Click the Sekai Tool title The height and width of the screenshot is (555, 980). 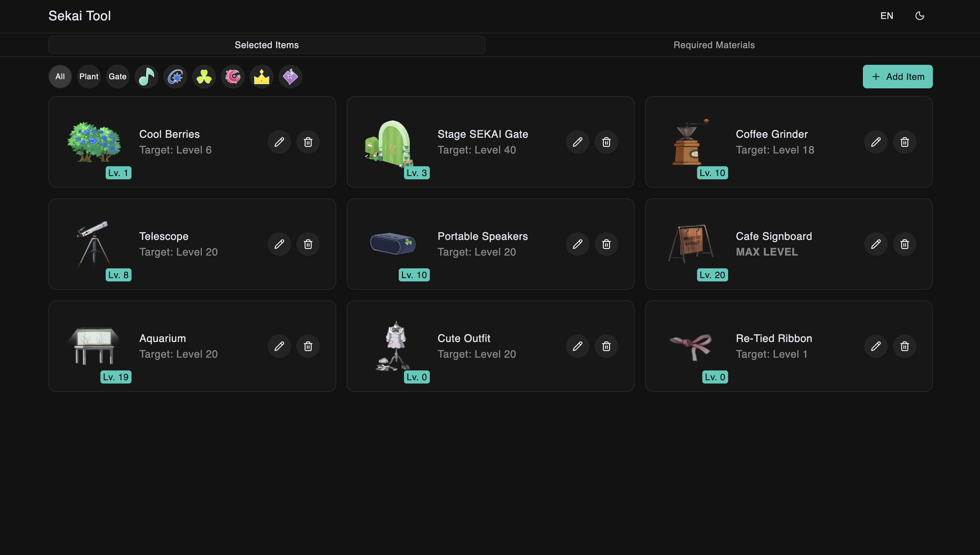(79, 16)
